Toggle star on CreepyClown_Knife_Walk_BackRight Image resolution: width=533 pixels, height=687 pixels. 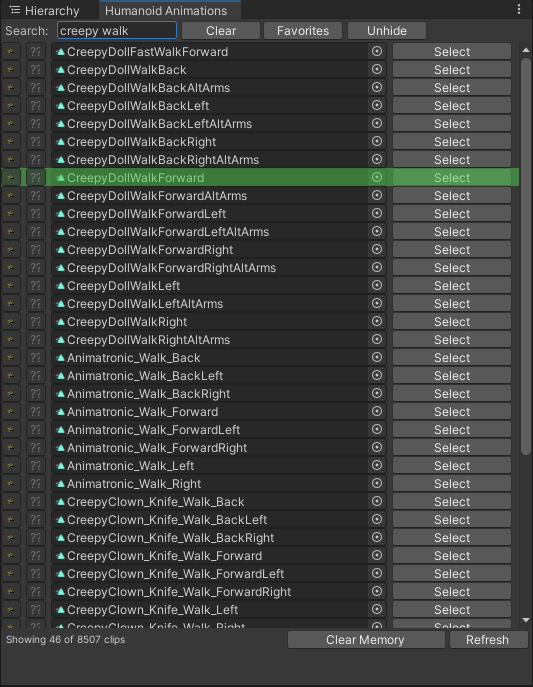[x=11, y=538]
